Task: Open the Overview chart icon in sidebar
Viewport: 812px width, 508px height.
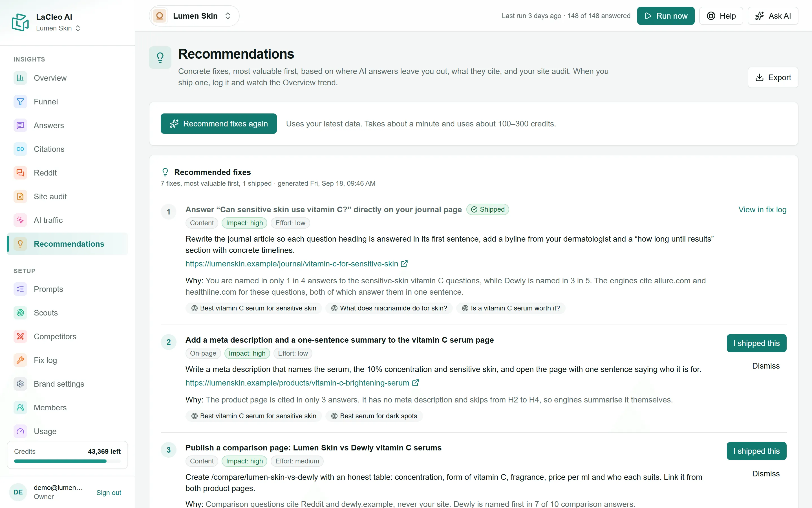Action: click(x=20, y=78)
